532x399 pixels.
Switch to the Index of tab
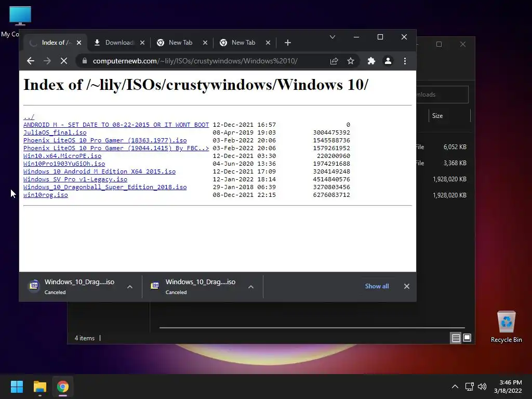(x=54, y=43)
